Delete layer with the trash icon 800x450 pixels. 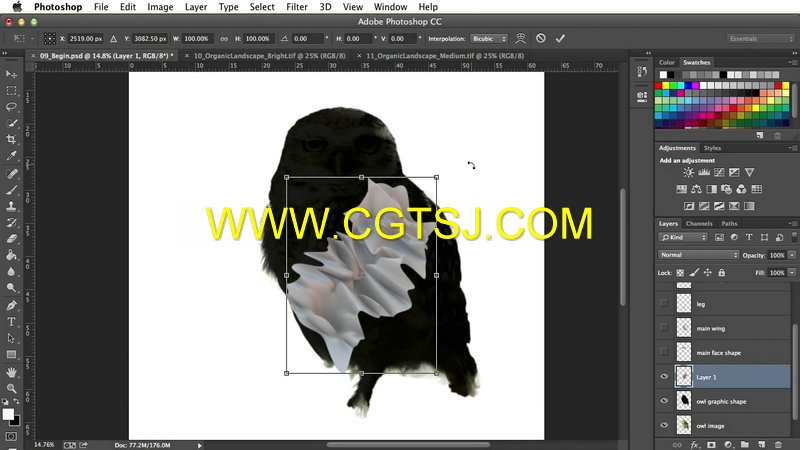[x=778, y=445]
